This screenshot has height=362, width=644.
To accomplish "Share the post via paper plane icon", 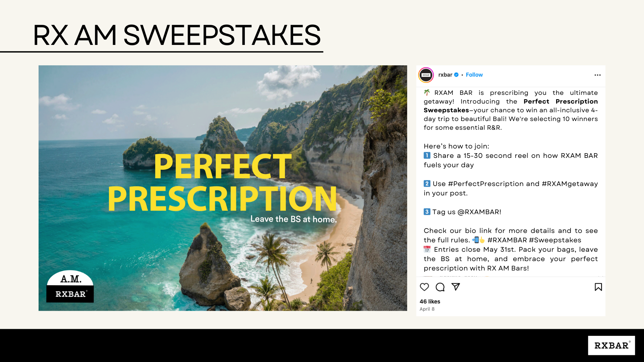I will click(455, 287).
